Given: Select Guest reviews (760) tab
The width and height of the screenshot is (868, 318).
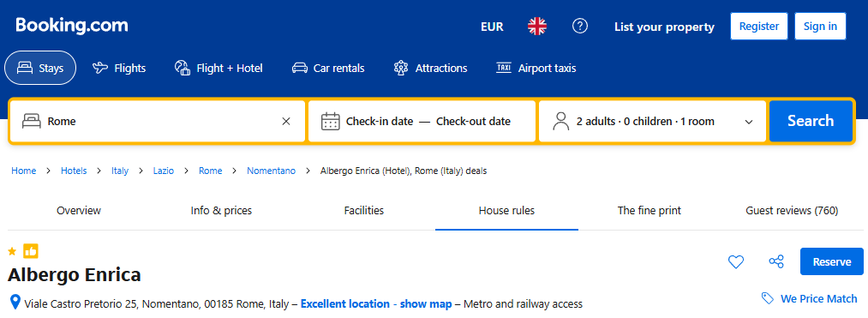Looking at the screenshot, I should tap(792, 211).
